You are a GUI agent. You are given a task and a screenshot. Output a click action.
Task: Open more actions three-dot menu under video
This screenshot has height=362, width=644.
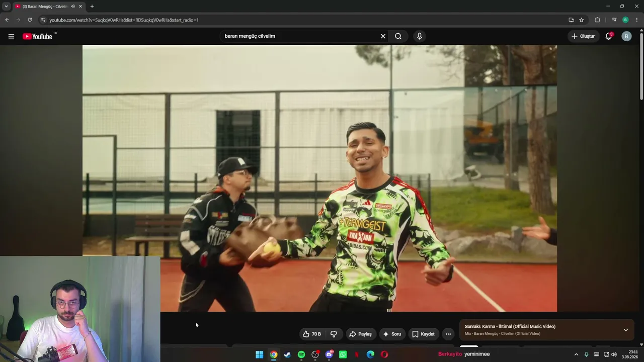[x=448, y=334]
